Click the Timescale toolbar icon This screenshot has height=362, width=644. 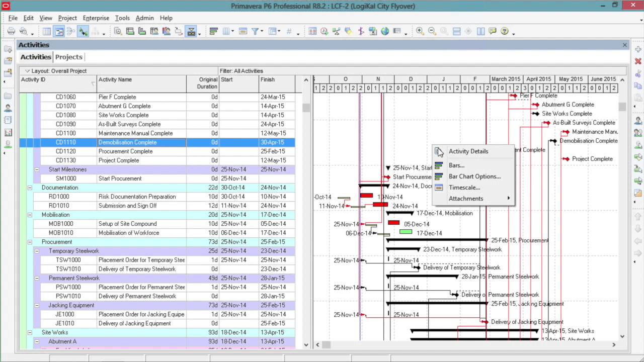tap(243, 31)
